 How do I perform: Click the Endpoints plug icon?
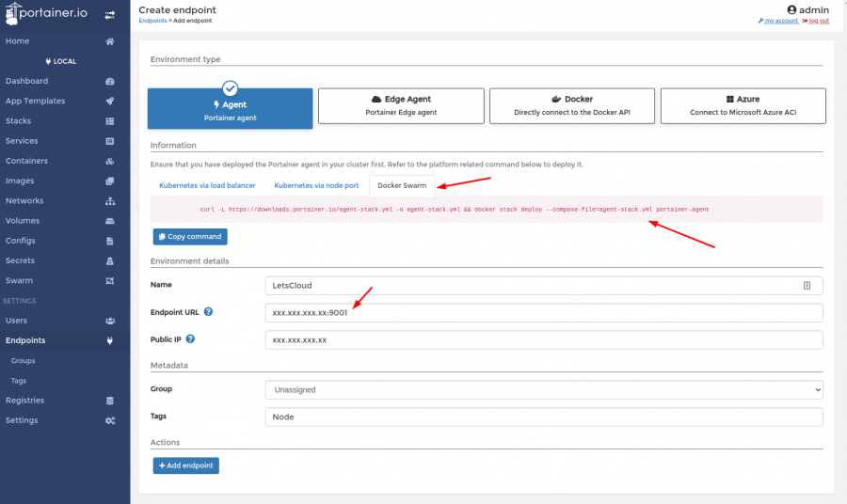point(110,341)
